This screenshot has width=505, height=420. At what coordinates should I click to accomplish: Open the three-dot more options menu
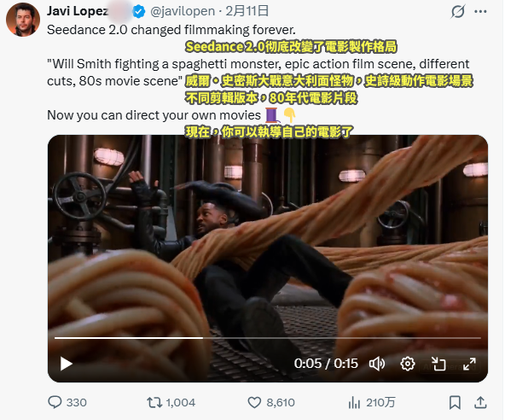coord(480,12)
